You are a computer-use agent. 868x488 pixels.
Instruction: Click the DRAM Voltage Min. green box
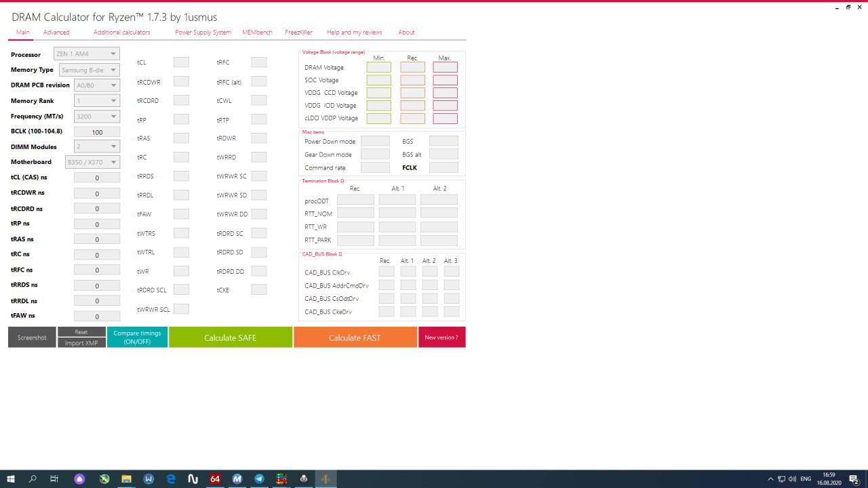[x=379, y=67]
